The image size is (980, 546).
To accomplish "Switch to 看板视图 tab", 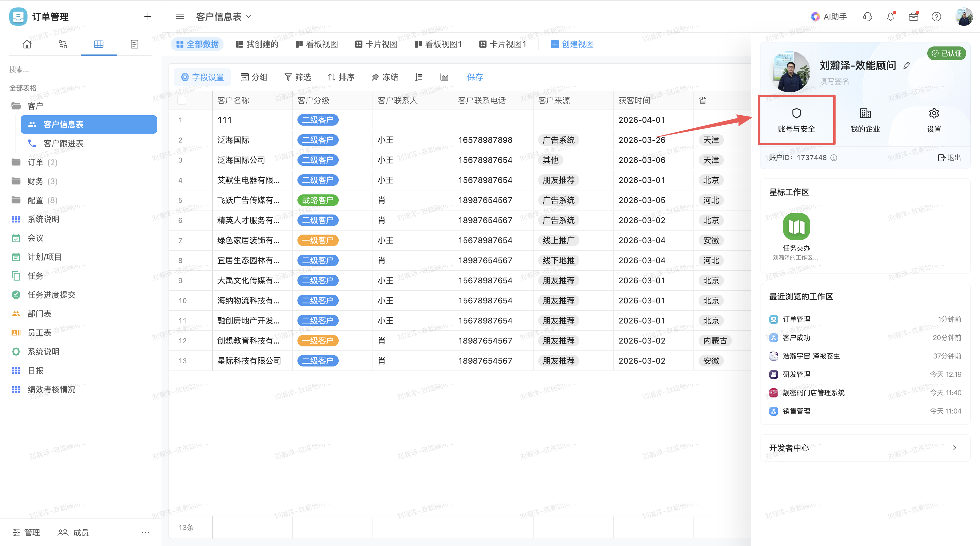I will pyautogui.click(x=317, y=44).
